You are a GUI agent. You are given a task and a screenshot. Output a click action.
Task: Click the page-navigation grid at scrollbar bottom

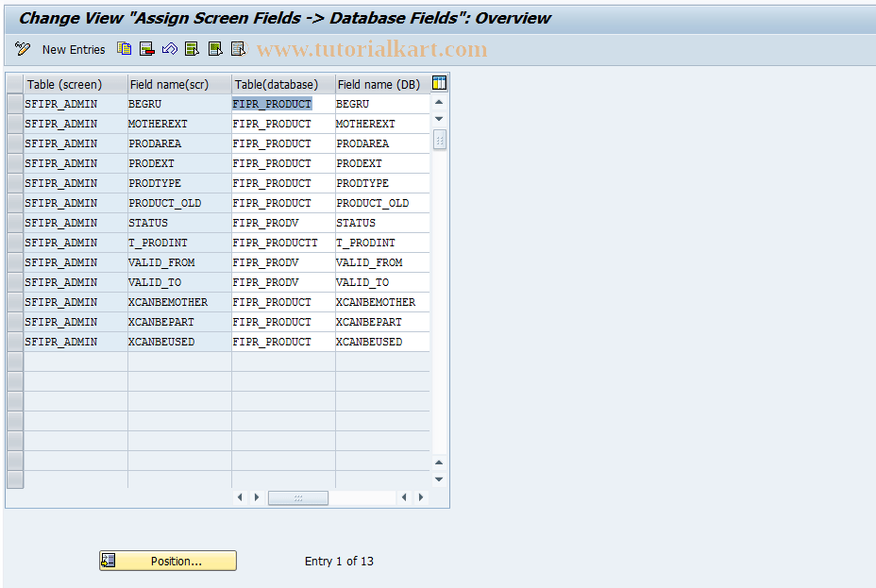pos(439,140)
